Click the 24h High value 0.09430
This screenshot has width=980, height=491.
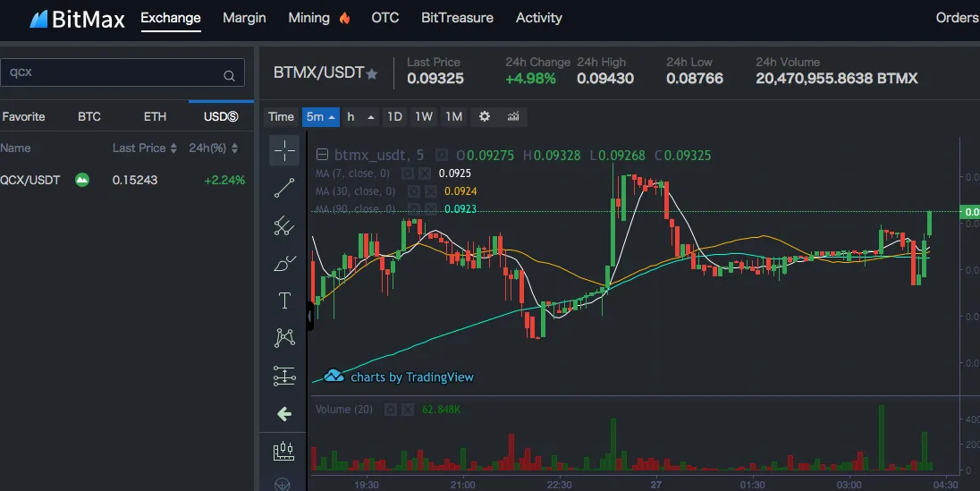605,79
